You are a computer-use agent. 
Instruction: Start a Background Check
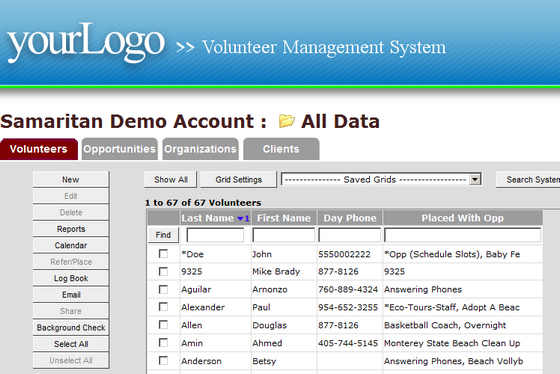click(71, 327)
